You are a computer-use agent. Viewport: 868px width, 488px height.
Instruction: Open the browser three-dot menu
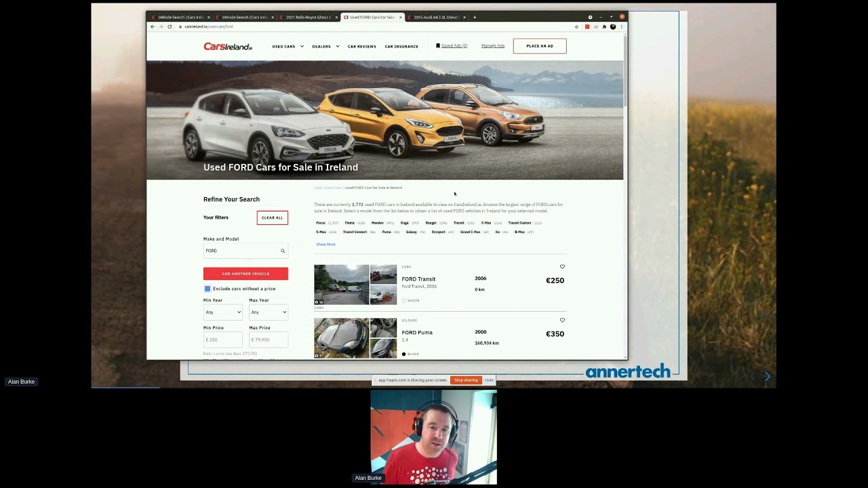point(621,26)
